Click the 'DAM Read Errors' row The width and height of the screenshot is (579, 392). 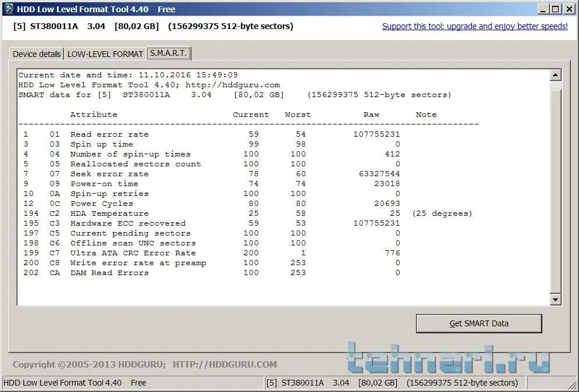coord(212,273)
